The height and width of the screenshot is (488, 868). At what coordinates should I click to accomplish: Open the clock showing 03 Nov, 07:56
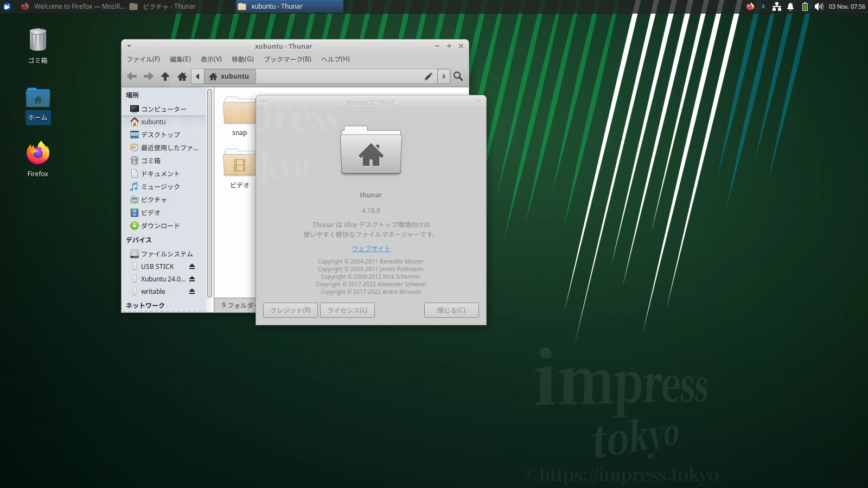click(x=847, y=7)
